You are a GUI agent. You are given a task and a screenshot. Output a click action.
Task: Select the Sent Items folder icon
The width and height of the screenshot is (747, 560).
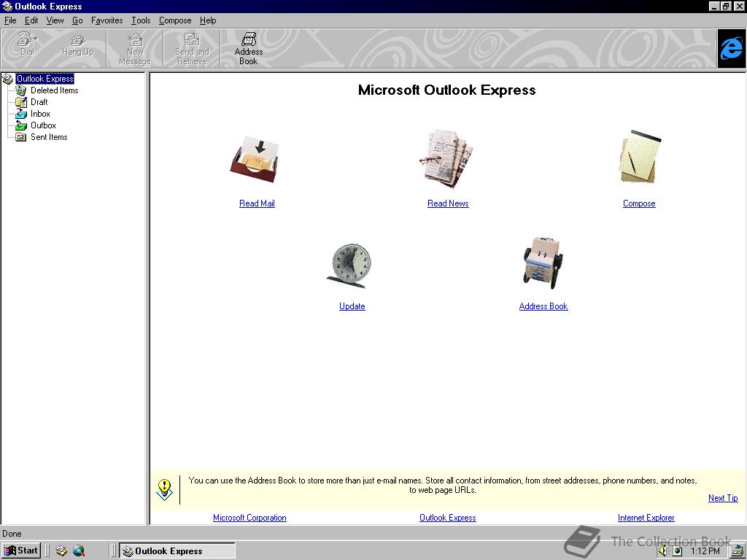coord(20,137)
